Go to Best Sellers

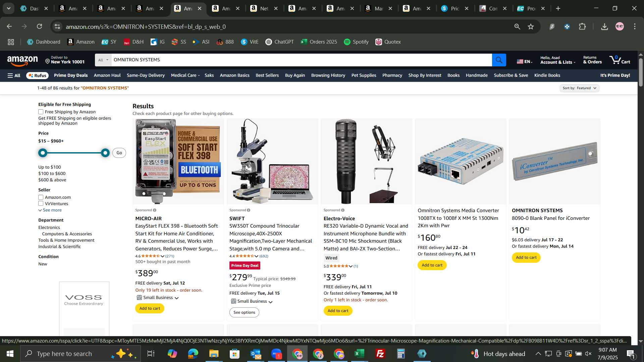pos(267,75)
